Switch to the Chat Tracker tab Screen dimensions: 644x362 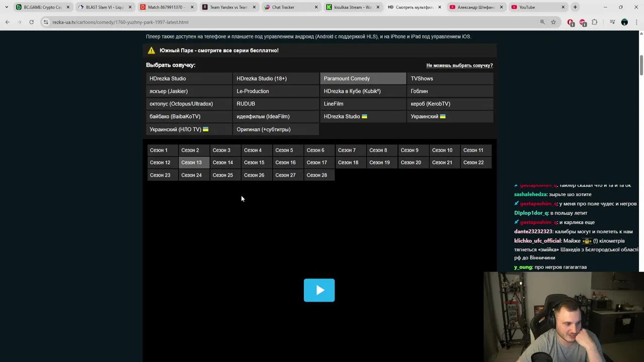[291, 7]
